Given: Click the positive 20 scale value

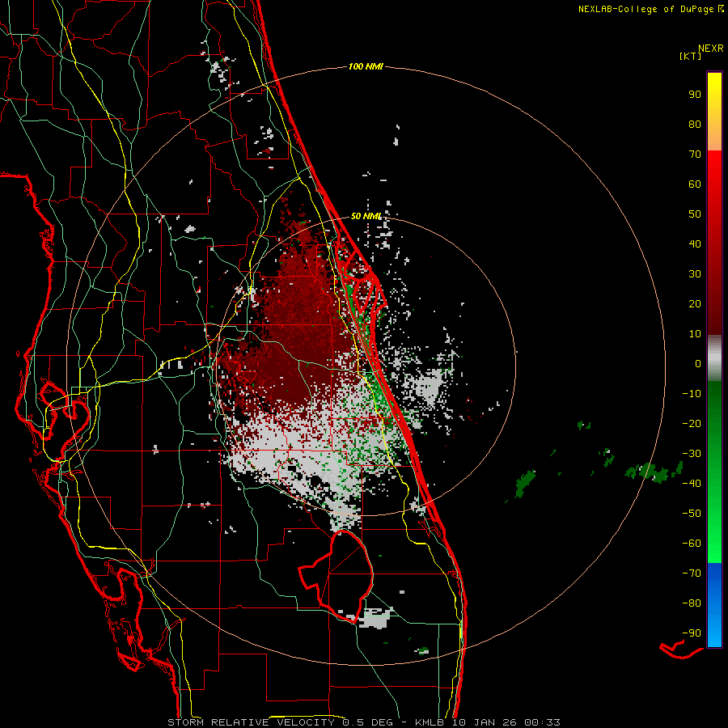Looking at the screenshot, I should [695, 304].
